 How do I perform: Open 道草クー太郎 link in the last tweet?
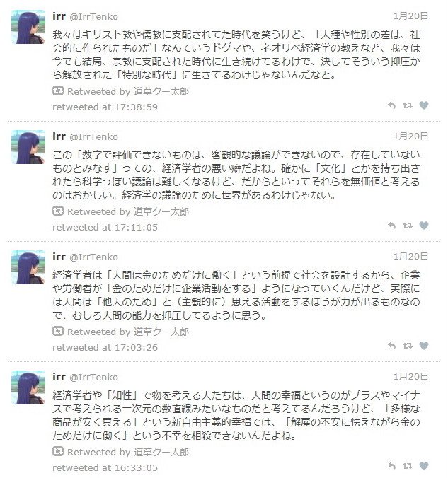click(x=161, y=452)
